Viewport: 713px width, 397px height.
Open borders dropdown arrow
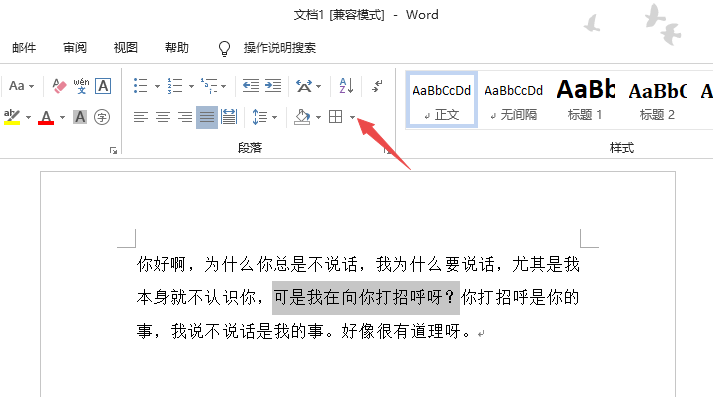(352, 118)
